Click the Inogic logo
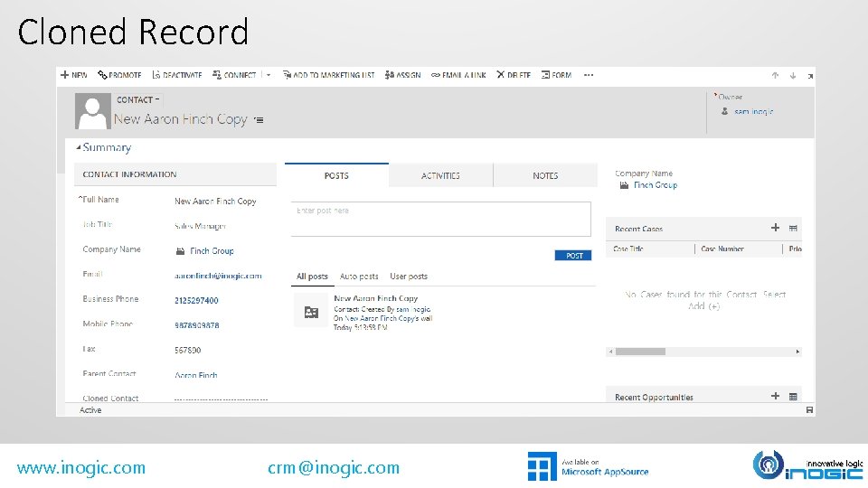This screenshot has height=488, width=868. click(807, 466)
